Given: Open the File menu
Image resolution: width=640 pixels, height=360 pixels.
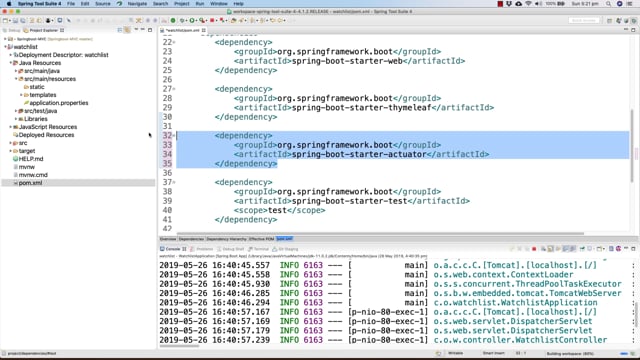Looking at the screenshot, I should pyautogui.click(x=71, y=3).
